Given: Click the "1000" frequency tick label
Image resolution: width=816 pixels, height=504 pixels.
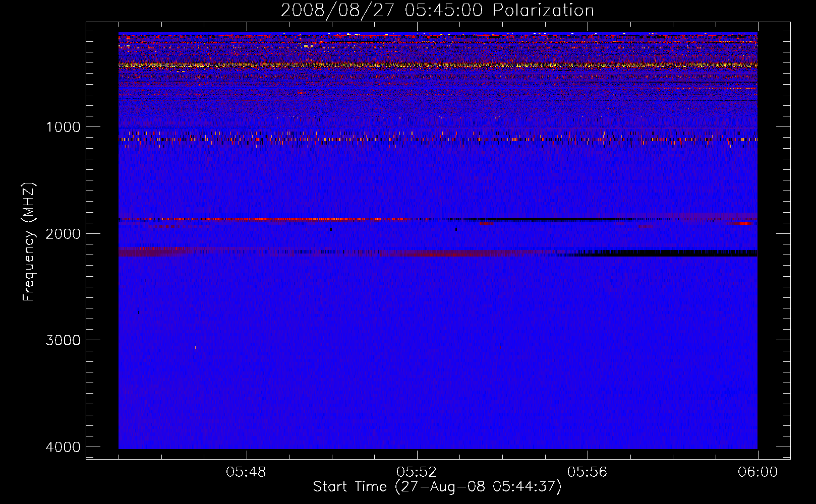Looking at the screenshot, I should 64,127.
